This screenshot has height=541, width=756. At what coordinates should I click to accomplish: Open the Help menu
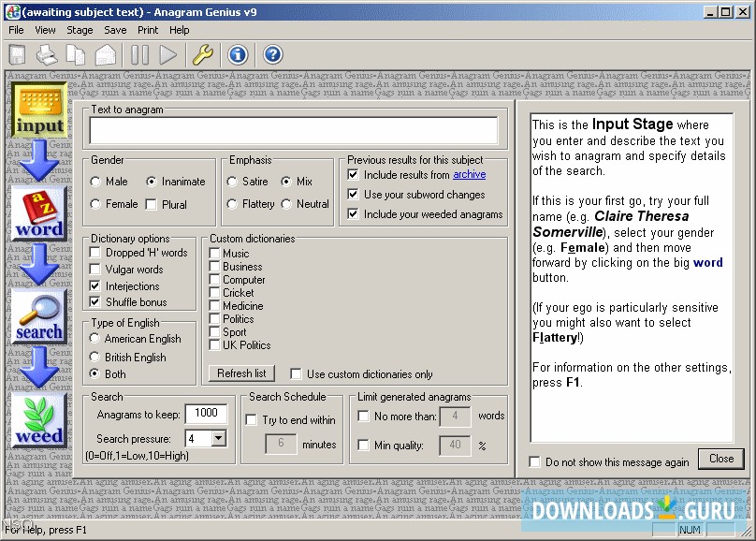(x=179, y=30)
